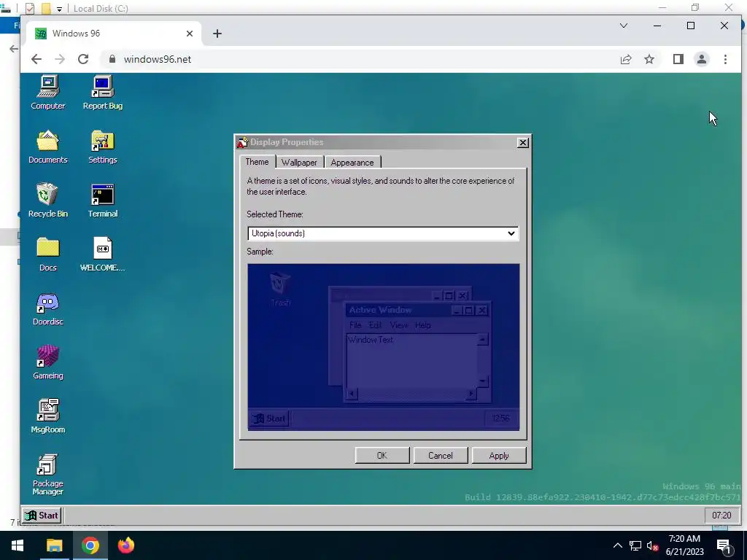Screen dimensions: 747x560
Task: Share this page icon in Chrome
Action: pos(625,59)
